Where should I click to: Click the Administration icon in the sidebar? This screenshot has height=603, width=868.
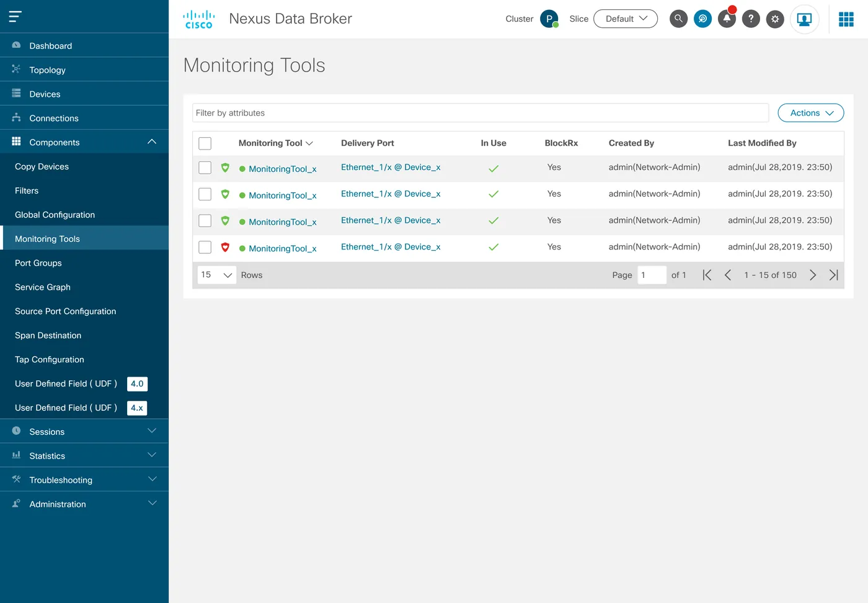[16, 503]
